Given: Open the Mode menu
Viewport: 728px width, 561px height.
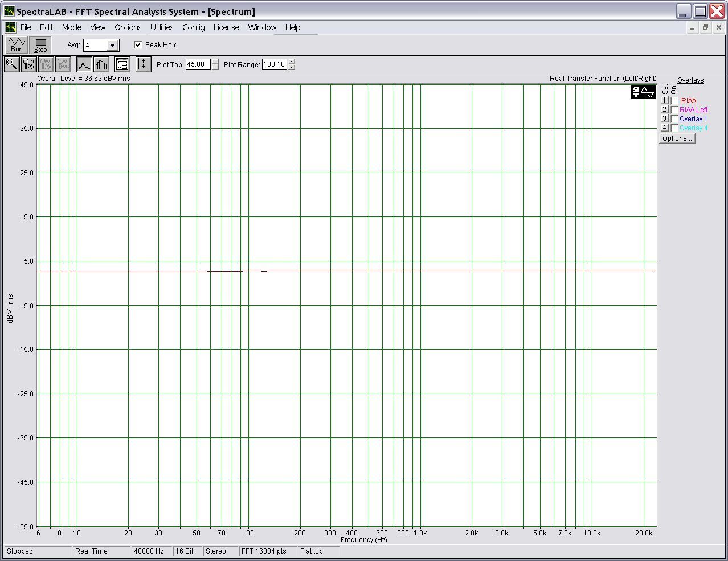Looking at the screenshot, I should pyautogui.click(x=71, y=27).
